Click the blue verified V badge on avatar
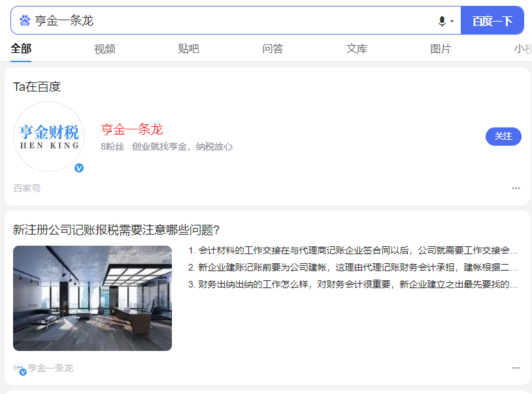Image resolution: width=532 pixels, height=394 pixels. tap(79, 168)
